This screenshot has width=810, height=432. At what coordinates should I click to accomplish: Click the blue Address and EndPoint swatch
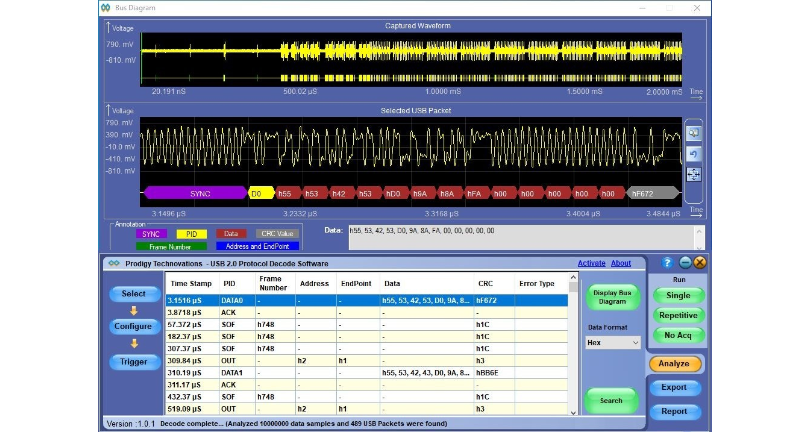pyautogui.click(x=257, y=246)
